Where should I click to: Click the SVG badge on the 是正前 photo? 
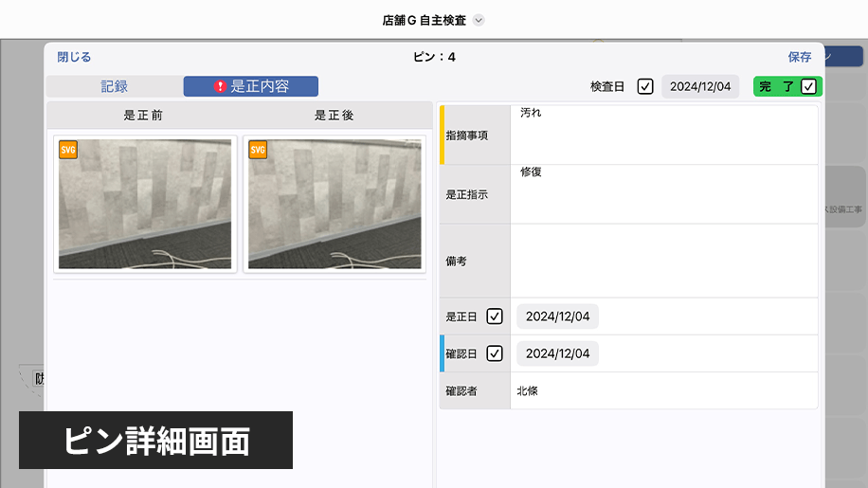(68, 150)
